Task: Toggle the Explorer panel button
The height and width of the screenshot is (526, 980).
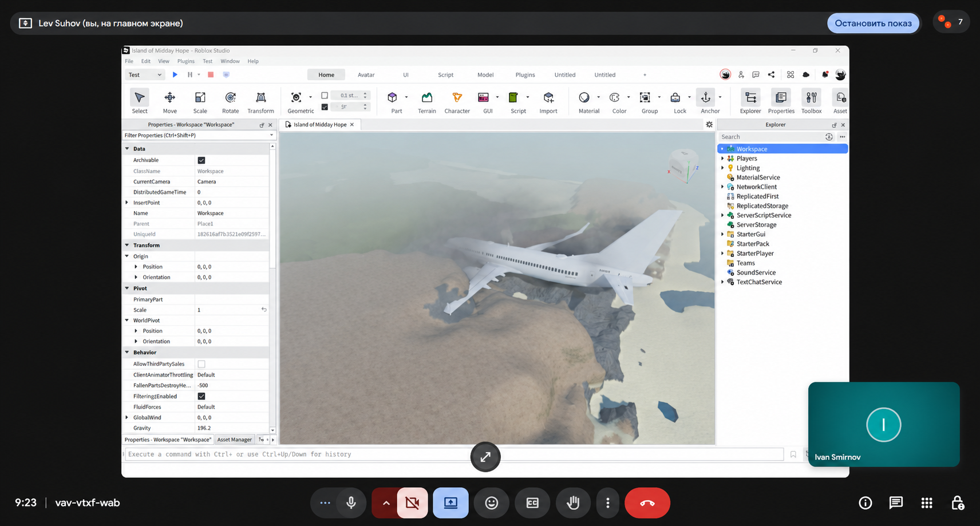Action: 750,101
